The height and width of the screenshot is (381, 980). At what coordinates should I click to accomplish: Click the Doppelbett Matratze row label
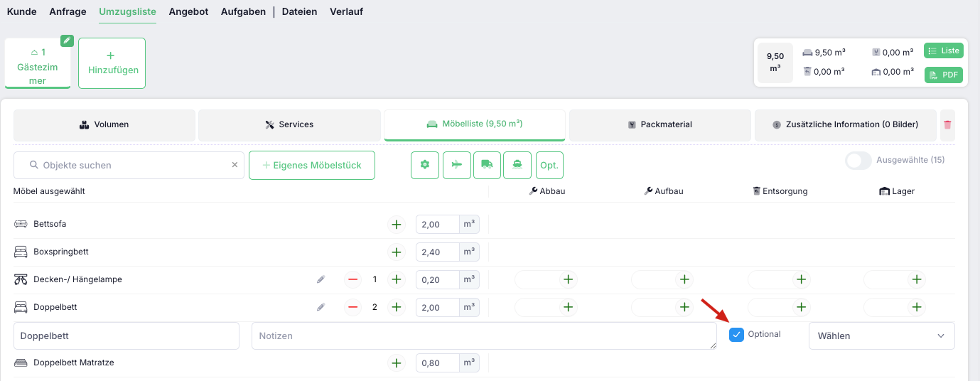point(74,363)
